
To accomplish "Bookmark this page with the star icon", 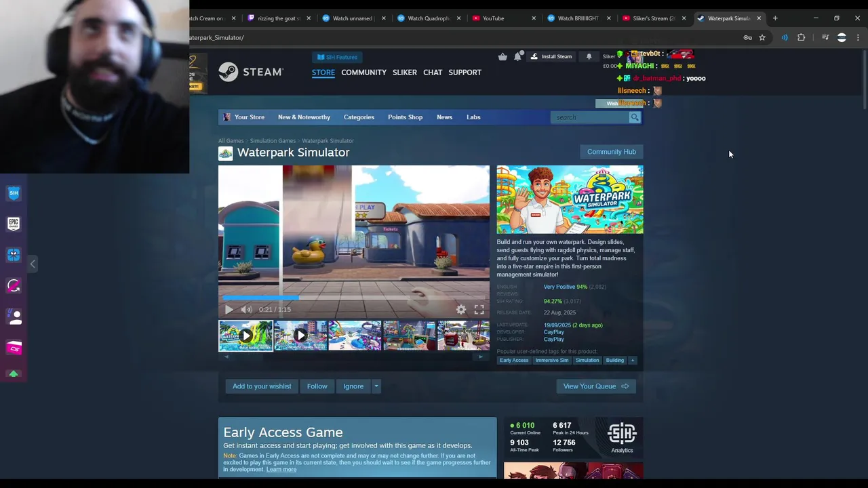I will click(x=762, y=37).
